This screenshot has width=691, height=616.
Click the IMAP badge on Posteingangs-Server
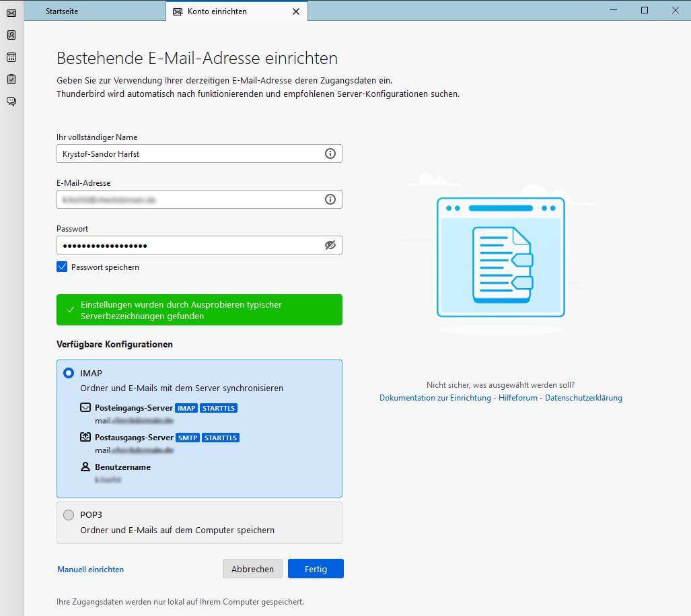186,408
